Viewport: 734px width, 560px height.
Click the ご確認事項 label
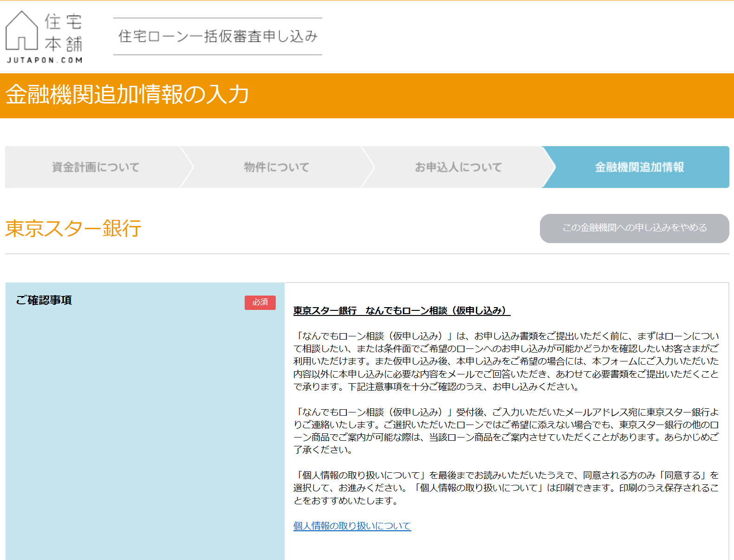44,300
